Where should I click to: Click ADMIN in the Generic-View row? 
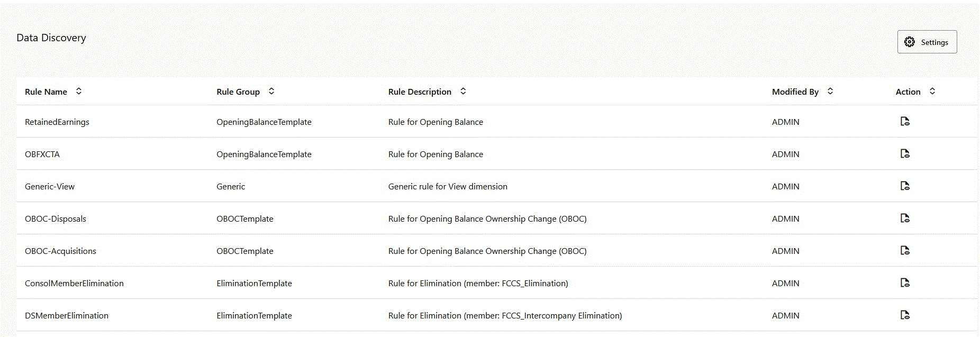(x=786, y=186)
